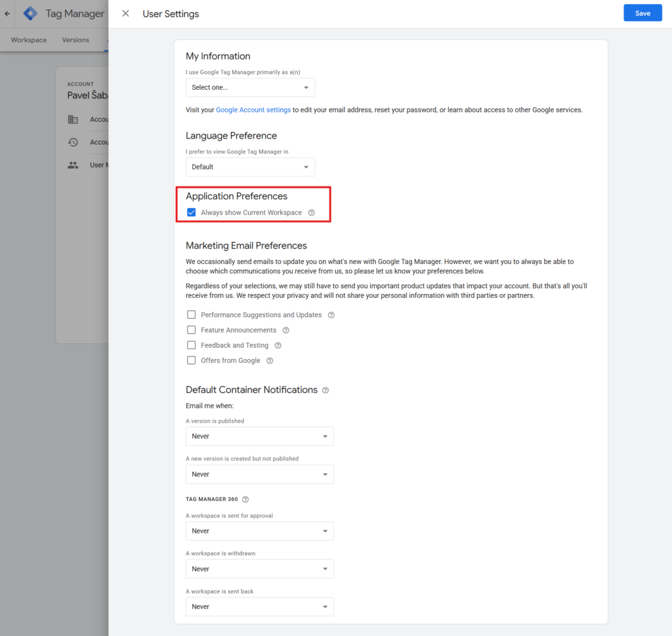The image size is (672, 636).
Task: Open help icon beside Default Container Notifications
Action: (x=325, y=391)
